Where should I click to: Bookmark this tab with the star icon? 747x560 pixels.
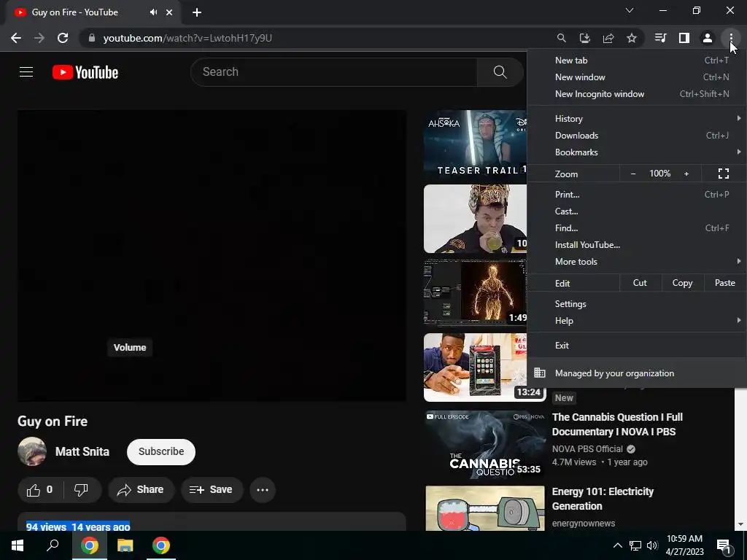coord(632,38)
